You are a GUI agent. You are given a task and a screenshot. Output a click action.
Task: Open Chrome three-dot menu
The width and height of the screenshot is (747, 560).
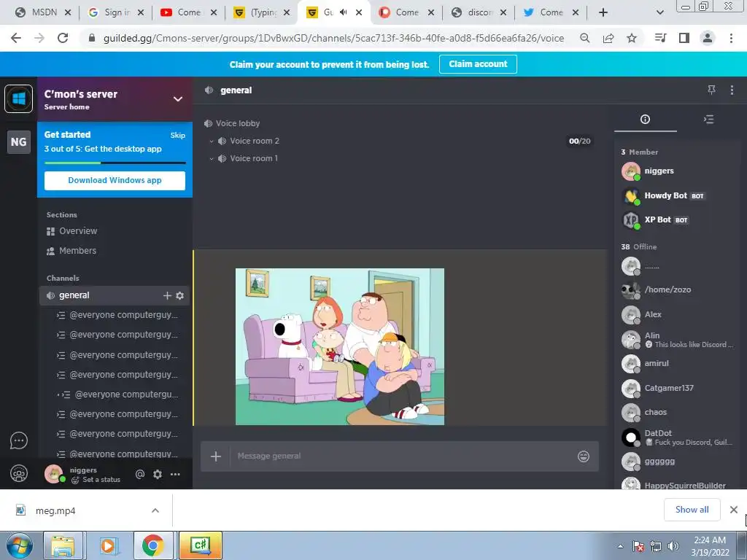(731, 38)
